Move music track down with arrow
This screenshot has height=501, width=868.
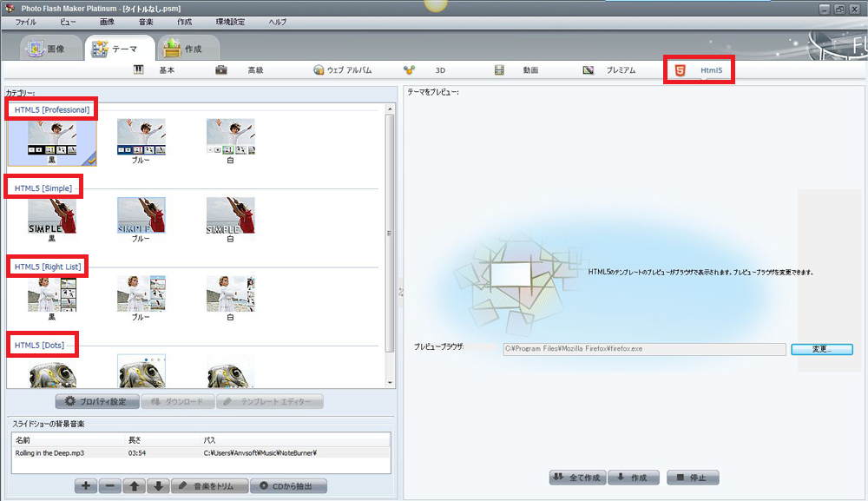(158, 486)
